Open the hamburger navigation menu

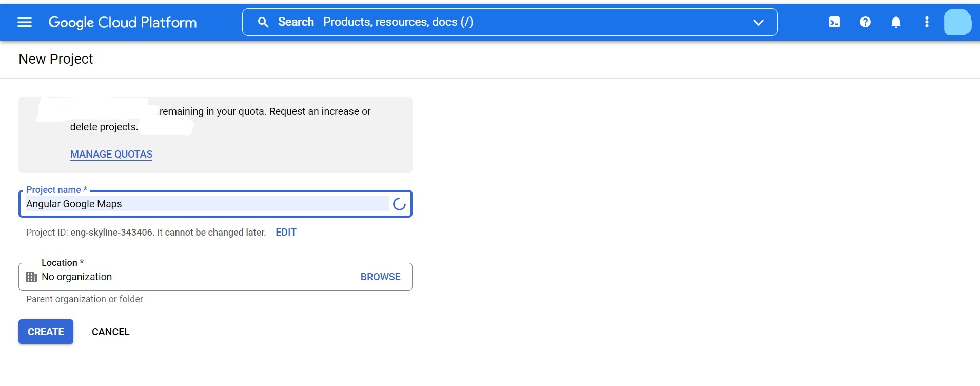pyautogui.click(x=25, y=22)
